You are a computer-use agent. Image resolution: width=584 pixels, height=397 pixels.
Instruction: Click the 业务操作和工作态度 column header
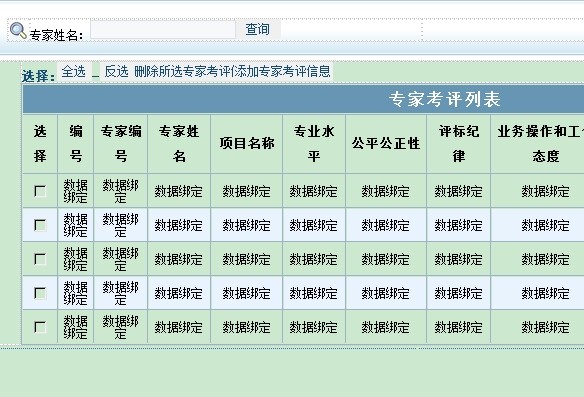point(537,144)
